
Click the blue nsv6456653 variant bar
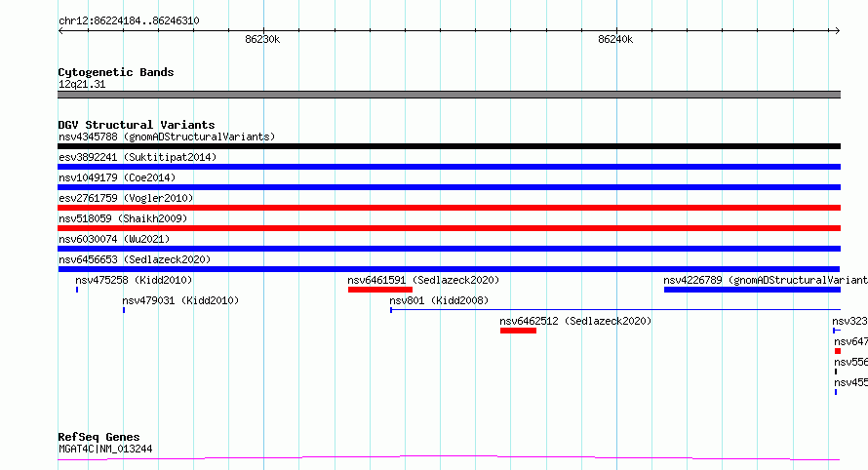coord(449,269)
